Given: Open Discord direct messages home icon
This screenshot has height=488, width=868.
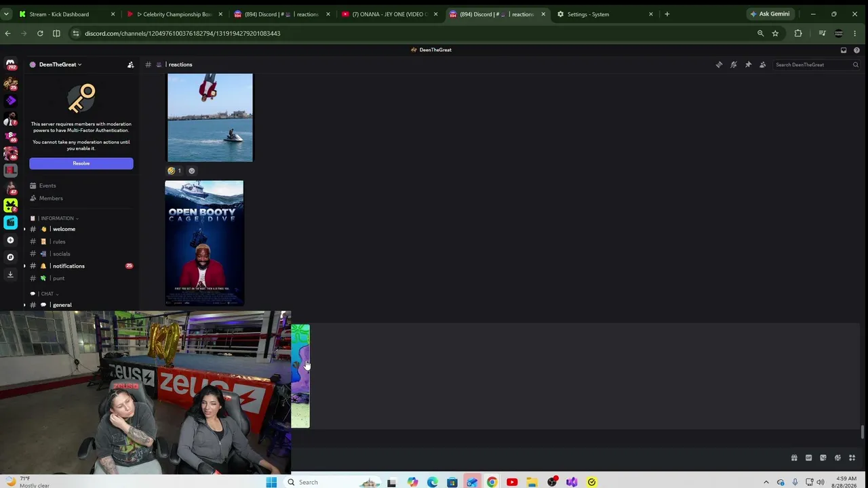Looking at the screenshot, I should click(x=10, y=64).
